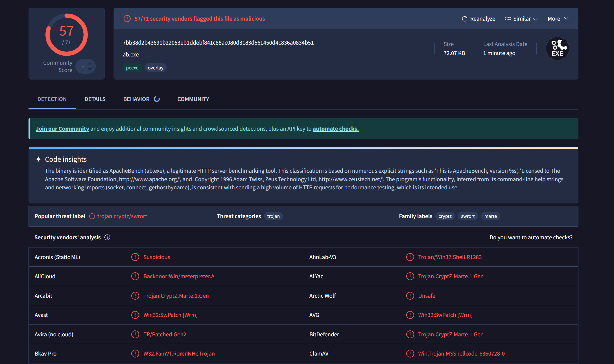
Task: Click the peexe tag chip
Action: pos(132,68)
